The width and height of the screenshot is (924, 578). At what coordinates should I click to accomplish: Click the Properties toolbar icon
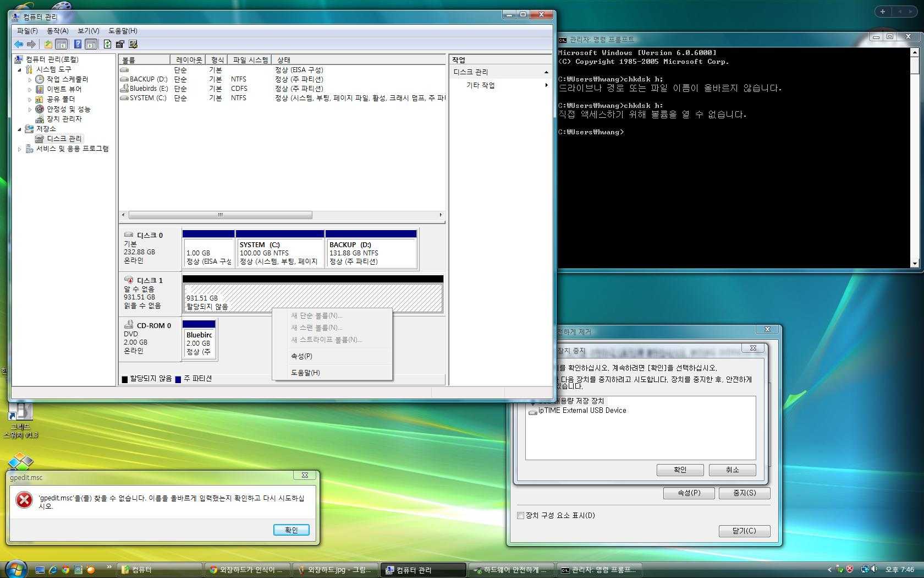coord(120,44)
